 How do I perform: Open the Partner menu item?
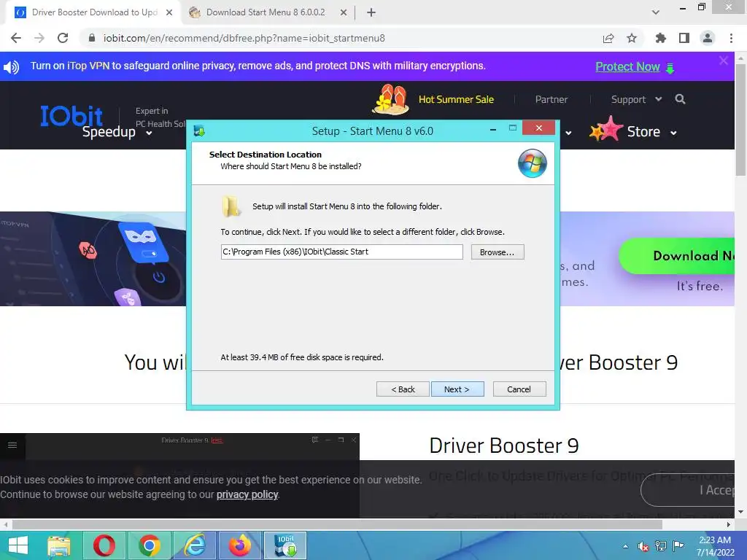551,99
